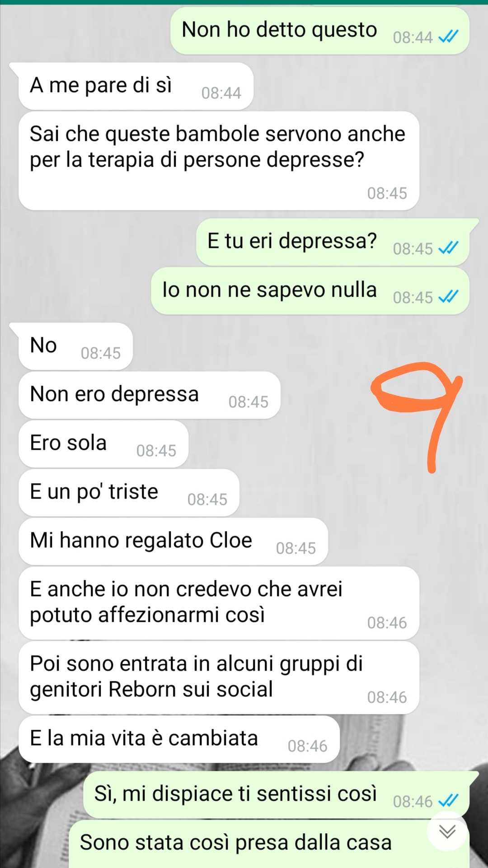
Task: Tap blue double check on 'E tu eri depressa?'
Action: click(x=449, y=248)
